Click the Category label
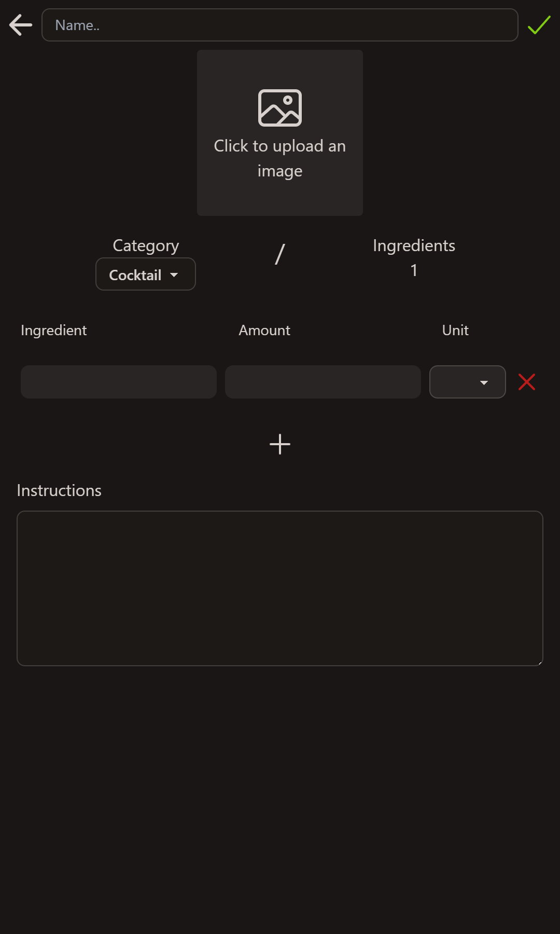The height and width of the screenshot is (934, 560). pos(146,245)
